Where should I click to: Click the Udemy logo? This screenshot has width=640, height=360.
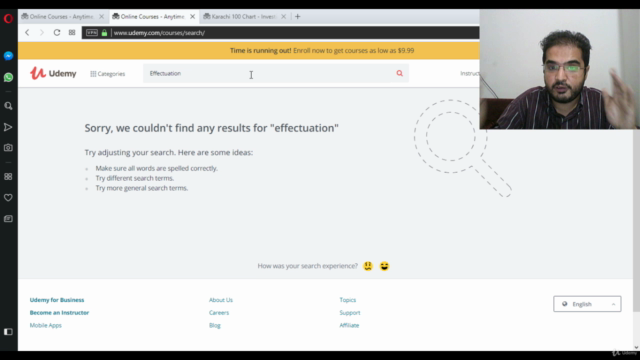pos(53,73)
